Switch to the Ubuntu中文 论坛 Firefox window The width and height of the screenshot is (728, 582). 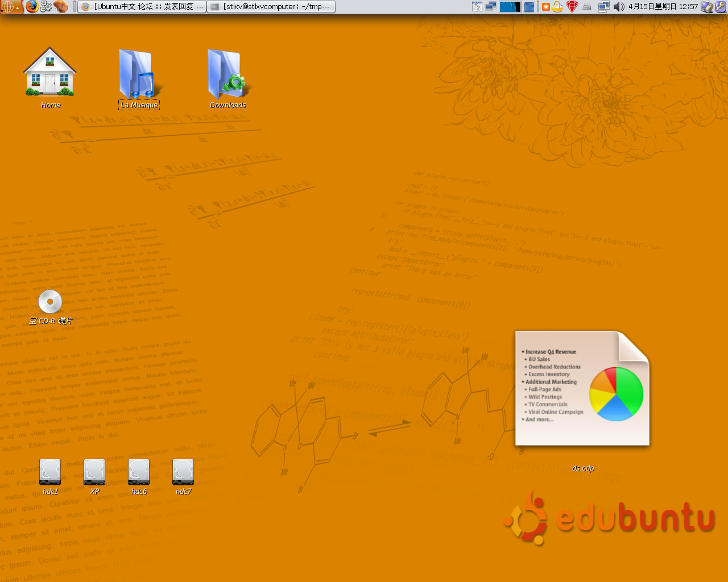tap(142, 7)
